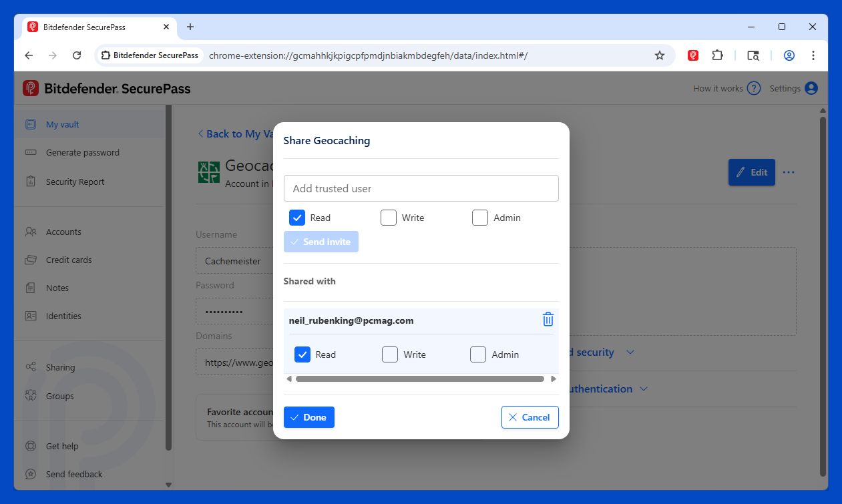The height and width of the screenshot is (504, 842).
Task: Open the Chrome search tabs icon
Action: coord(753,55)
